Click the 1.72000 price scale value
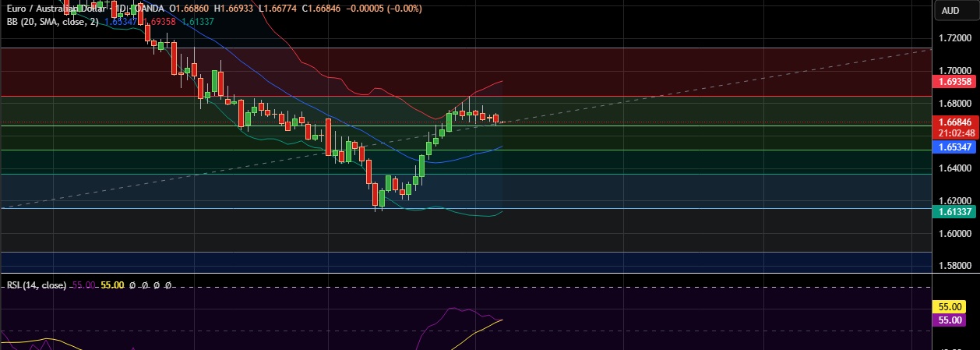 click(x=954, y=37)
